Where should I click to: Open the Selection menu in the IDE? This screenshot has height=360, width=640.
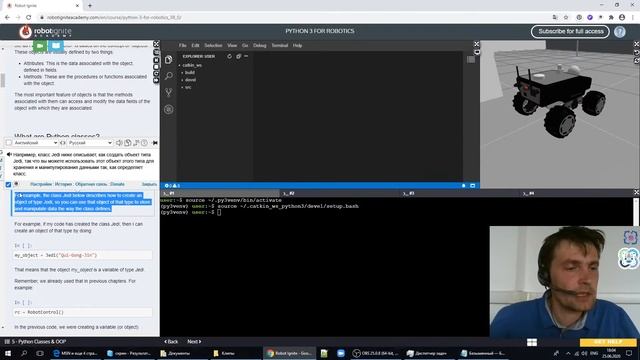(213, 45)
